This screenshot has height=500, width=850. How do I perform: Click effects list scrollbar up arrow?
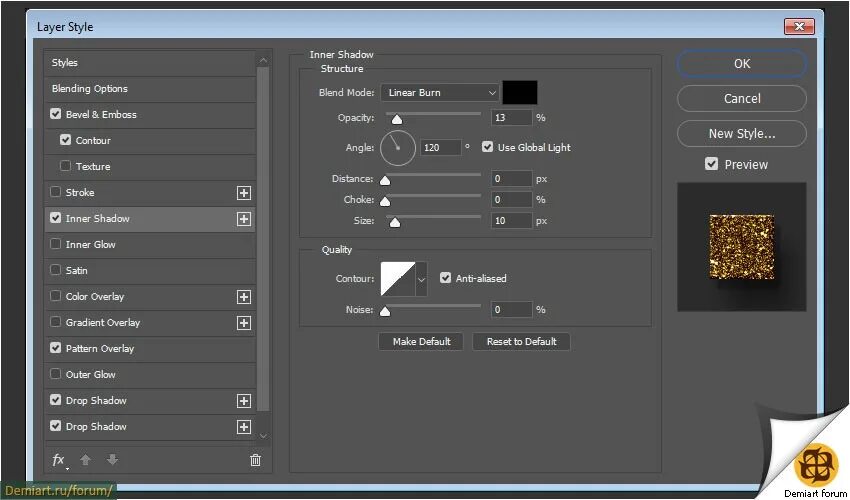tap(263, 60)
